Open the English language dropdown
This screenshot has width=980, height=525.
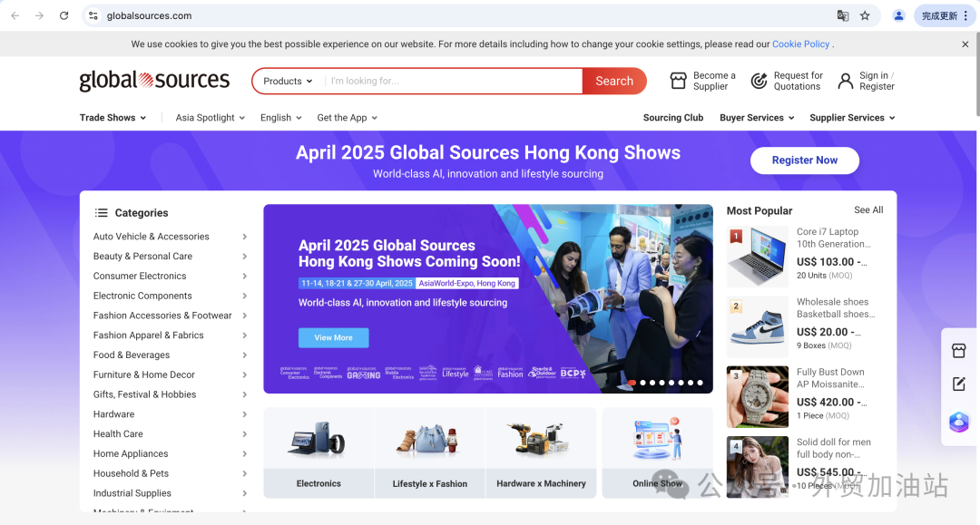pyautogui.click(x=281, y=117)
